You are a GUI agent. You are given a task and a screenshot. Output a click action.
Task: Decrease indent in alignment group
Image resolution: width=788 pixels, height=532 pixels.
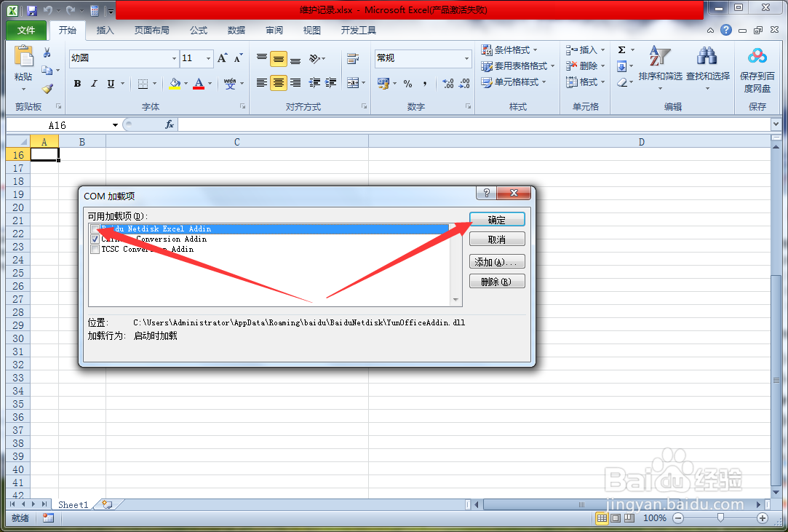314,83
